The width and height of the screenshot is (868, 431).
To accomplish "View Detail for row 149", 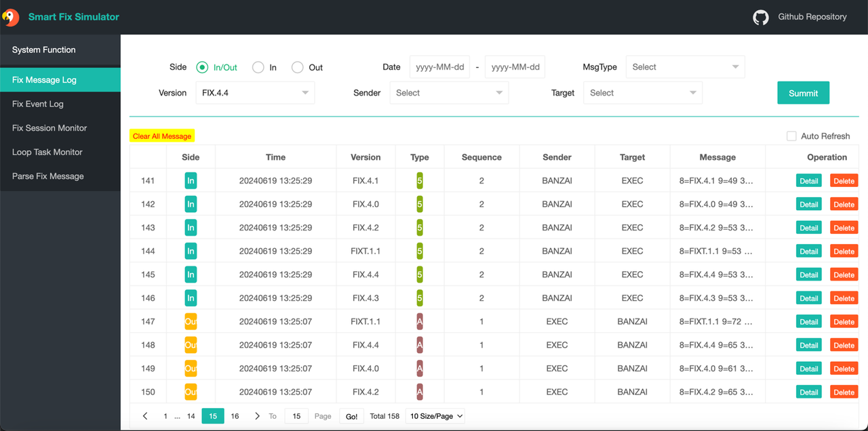I will [809, 369].
